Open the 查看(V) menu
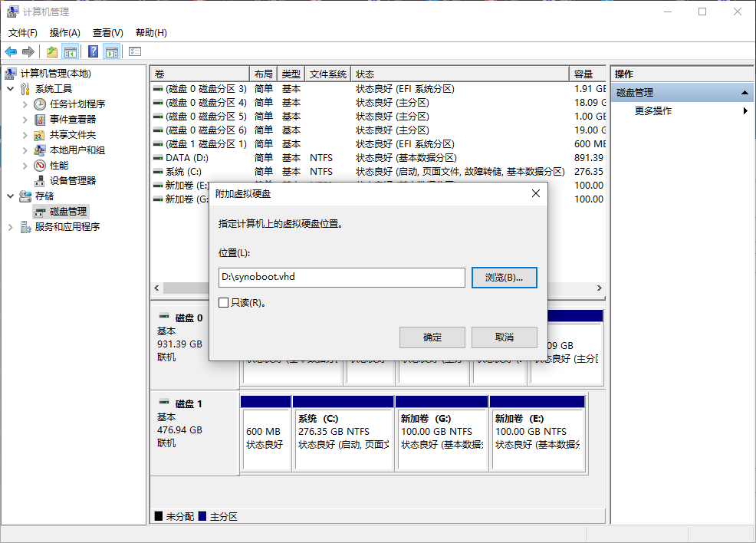The width and height of the screenshot is (756, 543). click(x=107, y=33)
